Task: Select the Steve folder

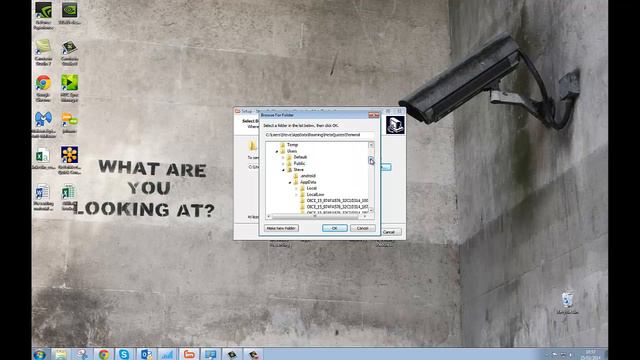Action: pyautogui.click(x=298, y=169)
